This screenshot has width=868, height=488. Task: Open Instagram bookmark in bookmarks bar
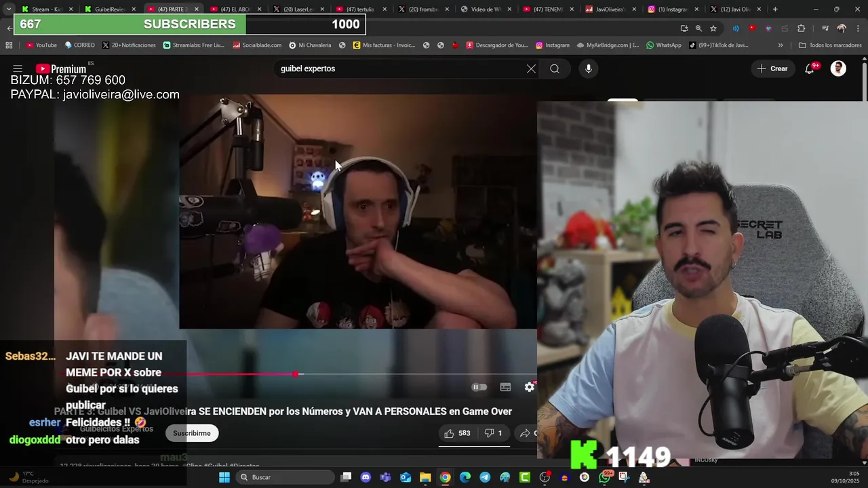pos(553,45)
